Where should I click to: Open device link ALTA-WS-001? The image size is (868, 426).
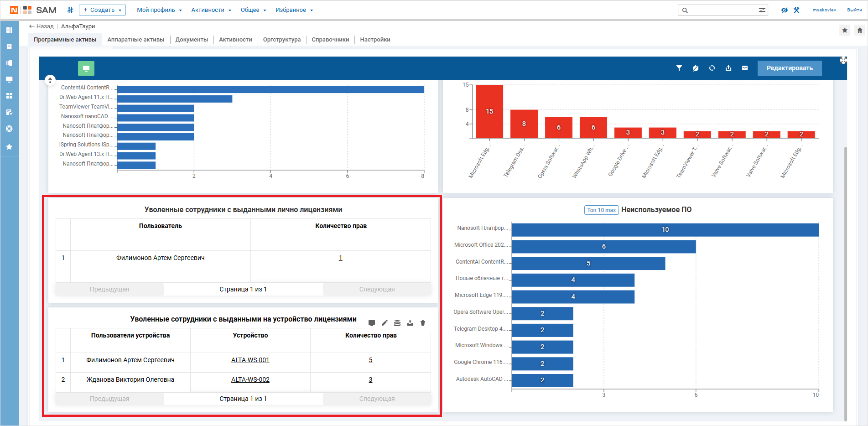click(x=250, y=360)
